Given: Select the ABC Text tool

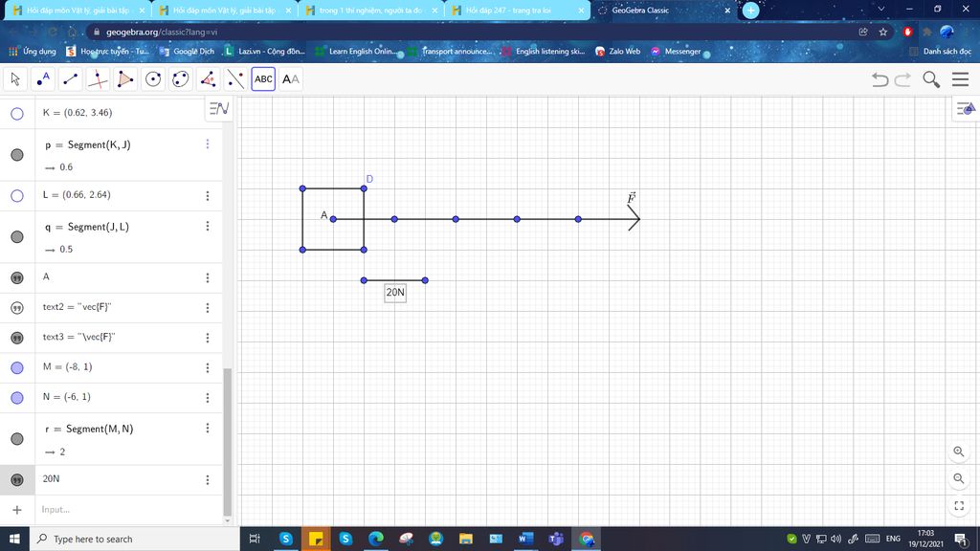Looking at the screenshot, I should pos(263,79).
